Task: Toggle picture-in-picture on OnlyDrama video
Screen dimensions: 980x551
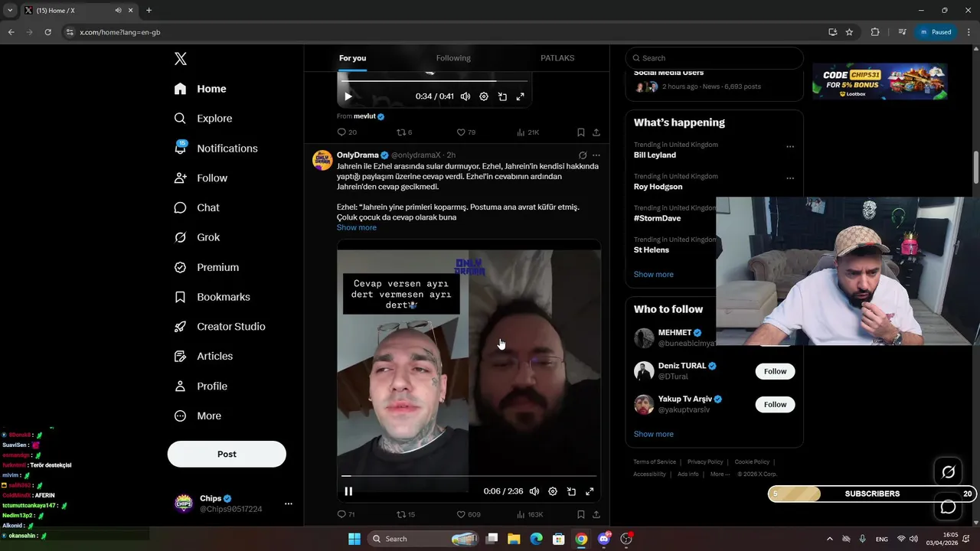Action: point(571,491)
